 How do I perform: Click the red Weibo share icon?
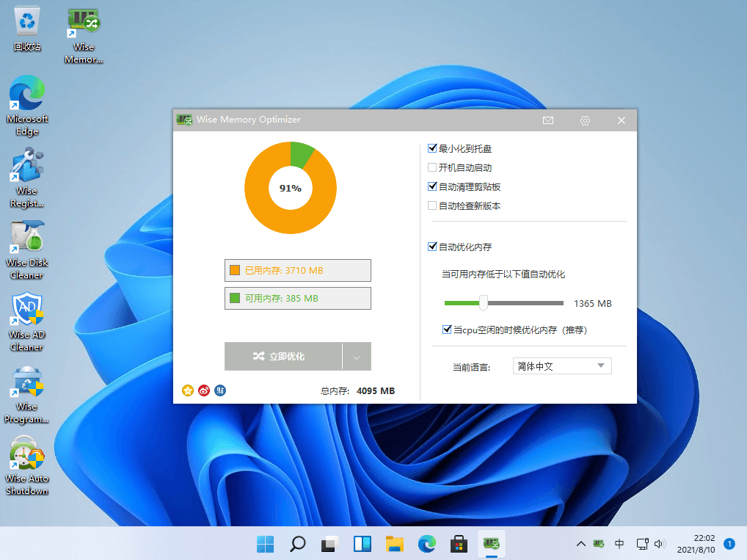(x=204, y=390)
